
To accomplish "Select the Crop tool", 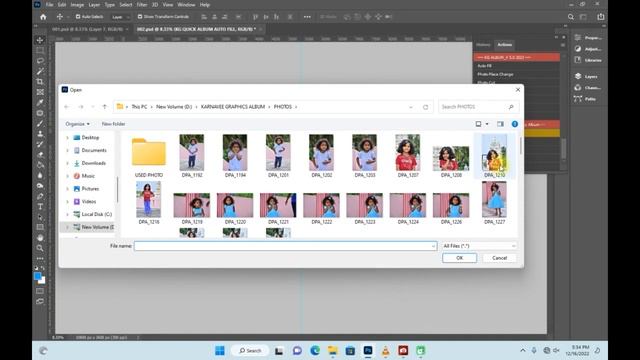I will 40,82.
